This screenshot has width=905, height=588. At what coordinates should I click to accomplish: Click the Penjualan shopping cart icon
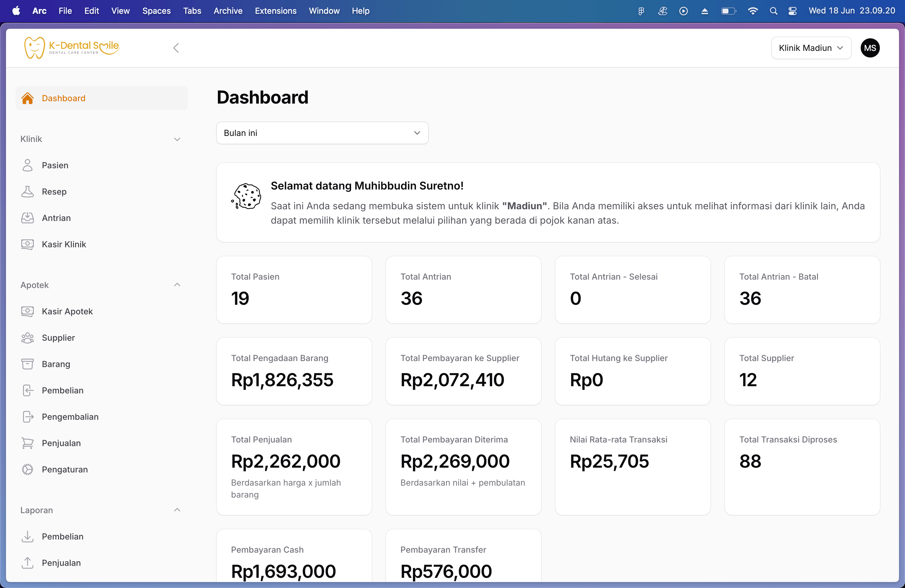(x=27, y=443)
